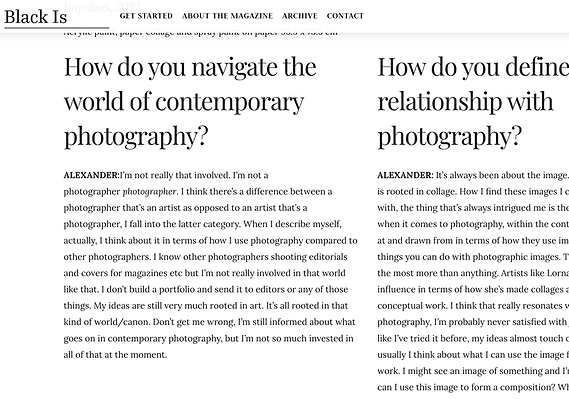Click the acrylic paint caption under header
The image size is (569, 399).
point(201,33)
